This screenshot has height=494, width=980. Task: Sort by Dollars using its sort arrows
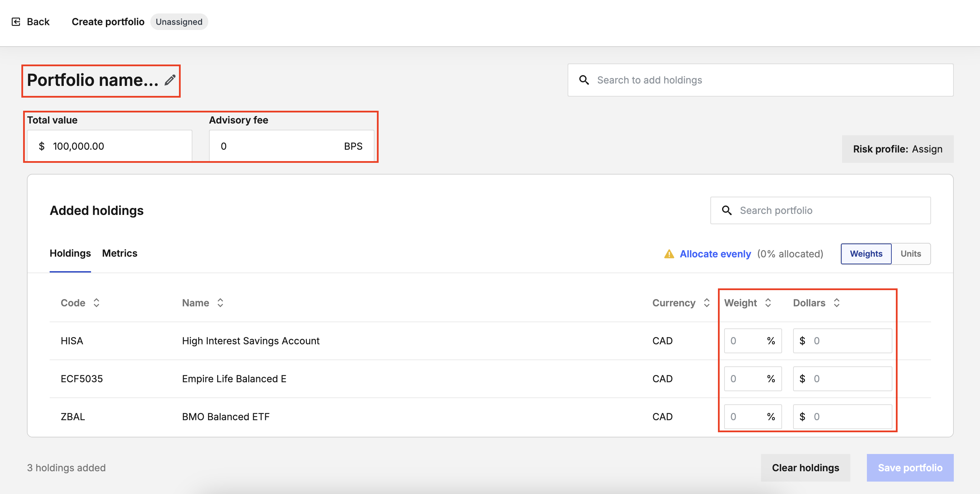click(x=837, y=303)
